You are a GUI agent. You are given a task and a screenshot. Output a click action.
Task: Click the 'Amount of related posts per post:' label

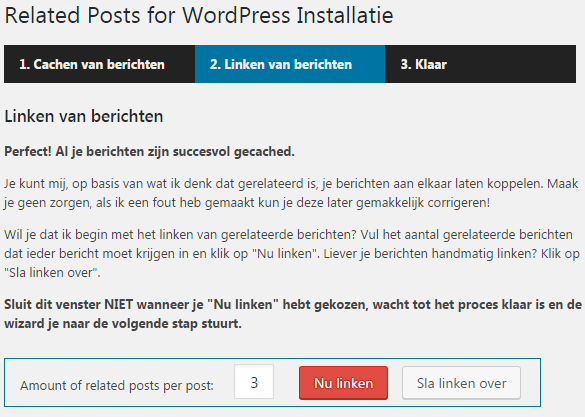(x=117, y=385)
